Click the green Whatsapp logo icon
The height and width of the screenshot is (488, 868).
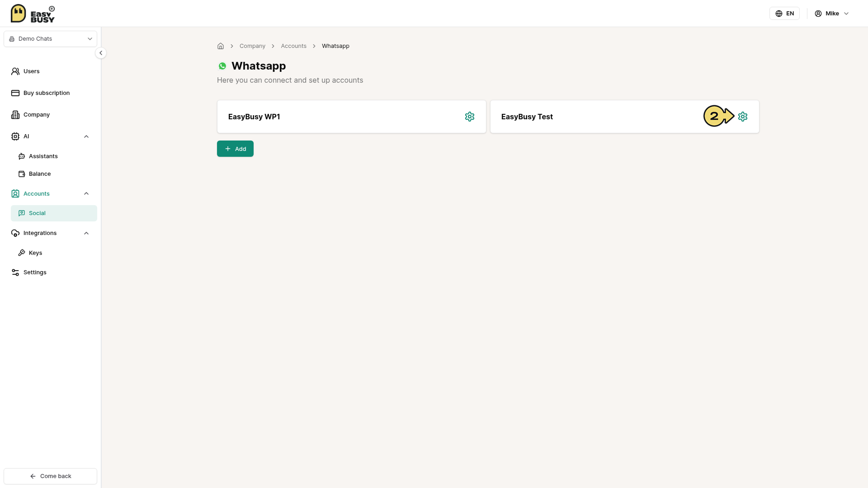[222, 66]
